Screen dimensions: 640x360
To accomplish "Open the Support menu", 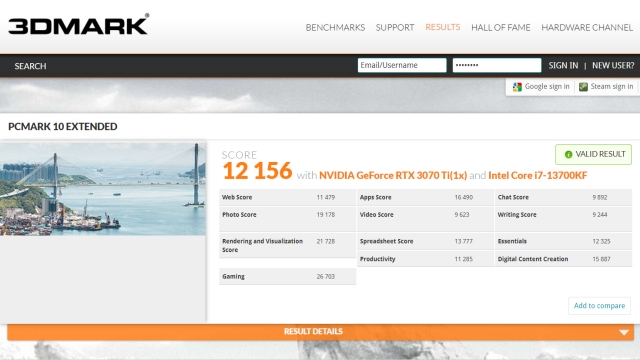I will coord(395,27).
